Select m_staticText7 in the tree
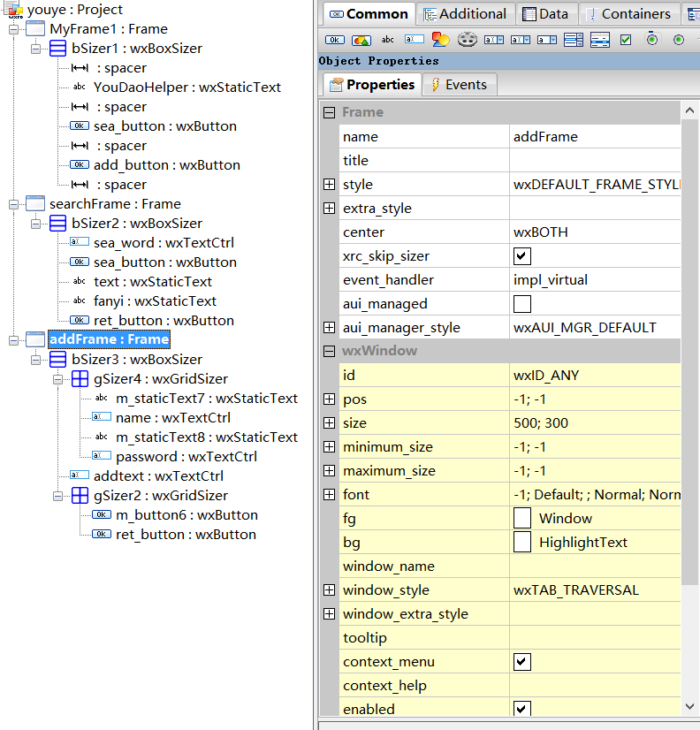The height and width of the screenshot is (730, 700). tap(207, 399)
